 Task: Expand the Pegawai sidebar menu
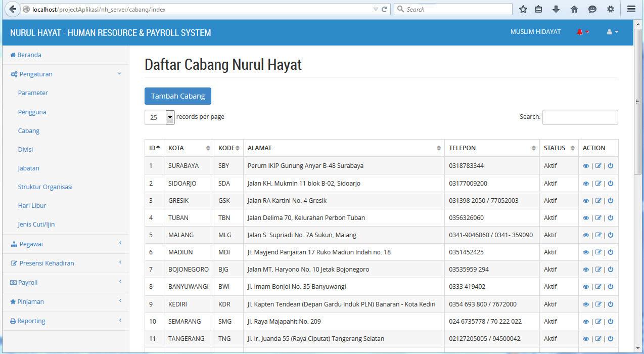point(66,244)
